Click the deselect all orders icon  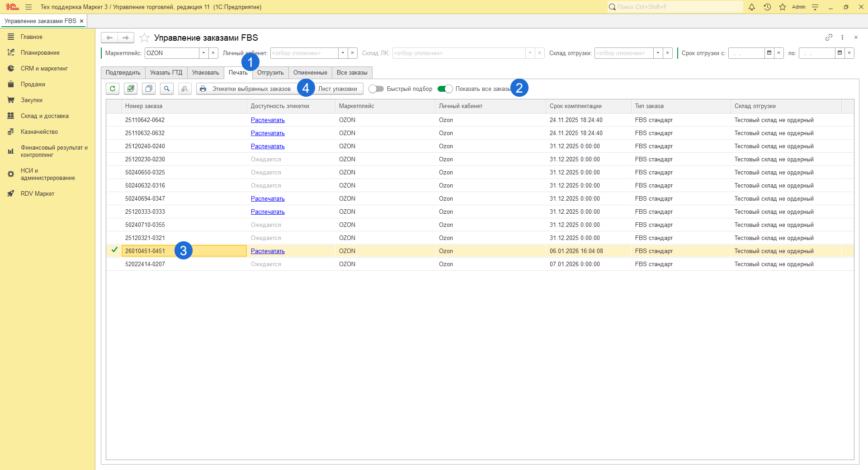(149, 89)
